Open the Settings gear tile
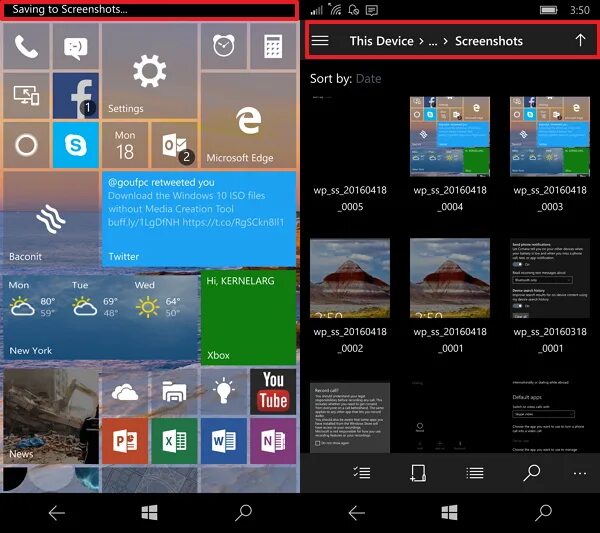This screenshot has height=533, width=600. click(x=150, y=71)
